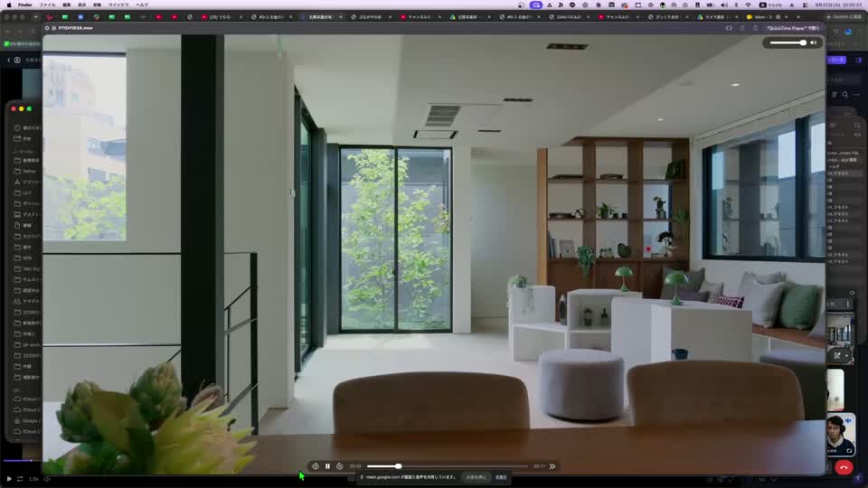Open the Finder menu in the menu bar
The height and width of the screenshot is (488, 868).
pyautogui.click(x=25, y=5)
